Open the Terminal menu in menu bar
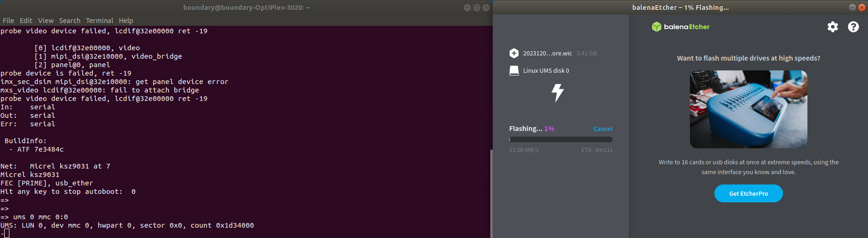The width and height of the screenshot is (868, 238). 99,21
